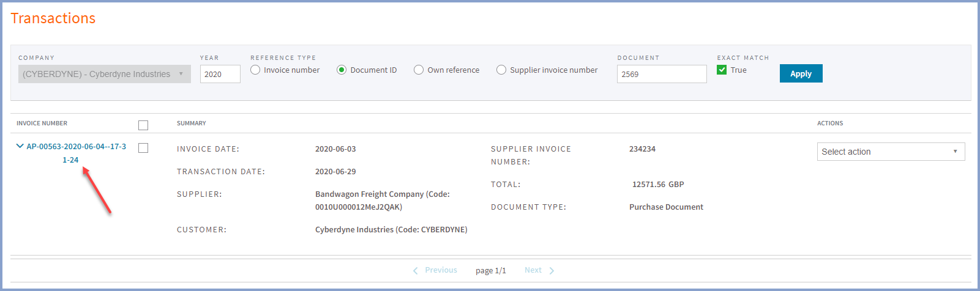
Task: Click the previous page chevron icon
Action: (x=416, y=270)
